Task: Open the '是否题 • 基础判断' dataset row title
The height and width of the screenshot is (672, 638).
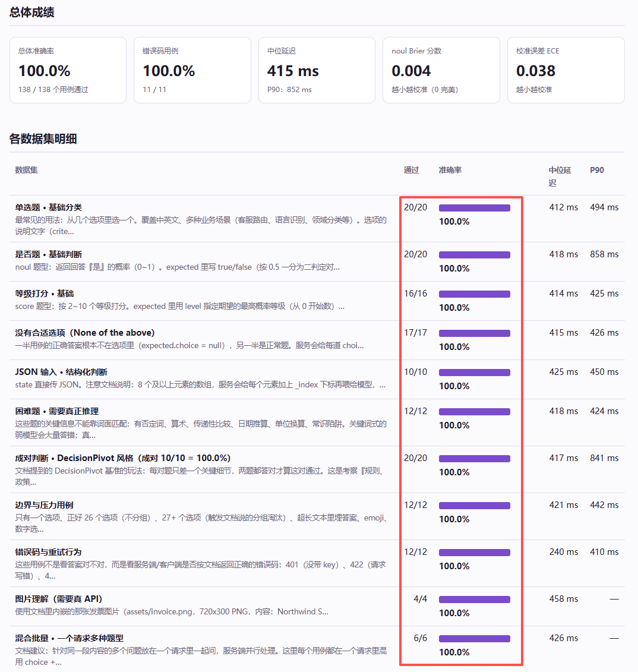Action: pos(49,254)
